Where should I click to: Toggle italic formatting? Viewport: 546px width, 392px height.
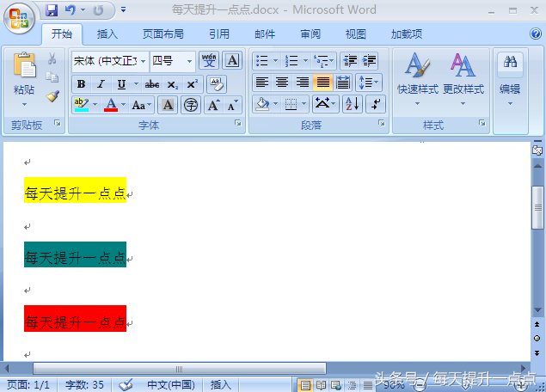101,84
